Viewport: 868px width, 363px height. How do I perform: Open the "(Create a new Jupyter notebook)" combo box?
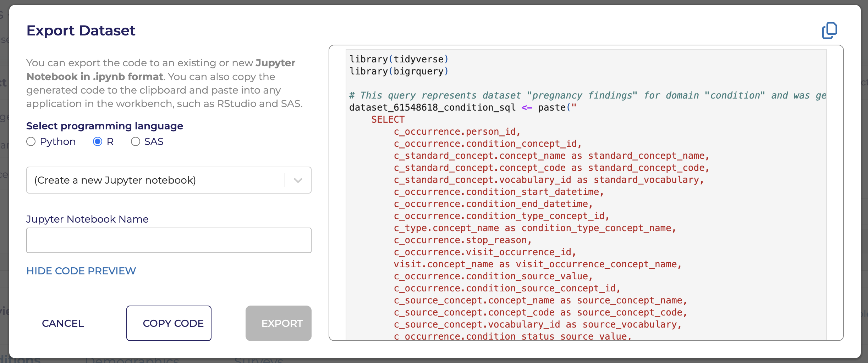point(156,180)
